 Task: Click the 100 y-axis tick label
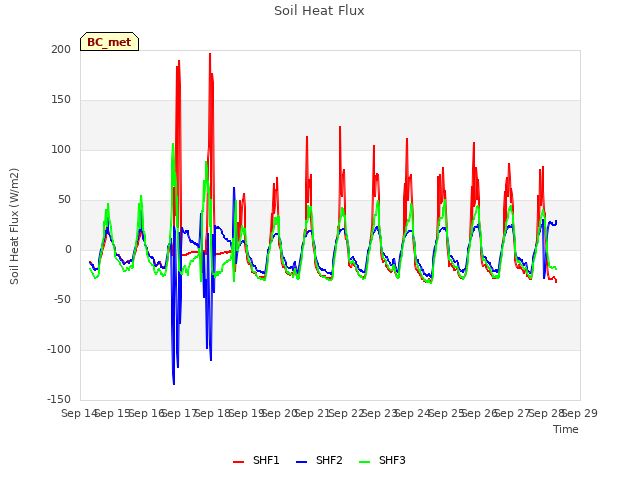[x=61, y=149]
